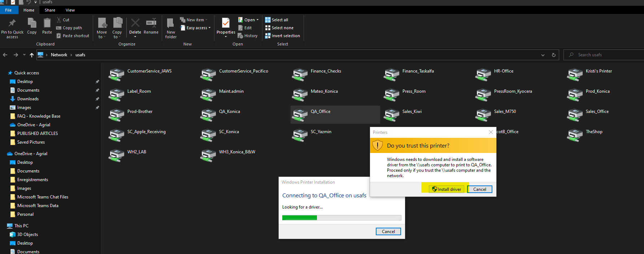Click the Up one level arrow
The width and height of the screenshot is (644, 254).
32,55
